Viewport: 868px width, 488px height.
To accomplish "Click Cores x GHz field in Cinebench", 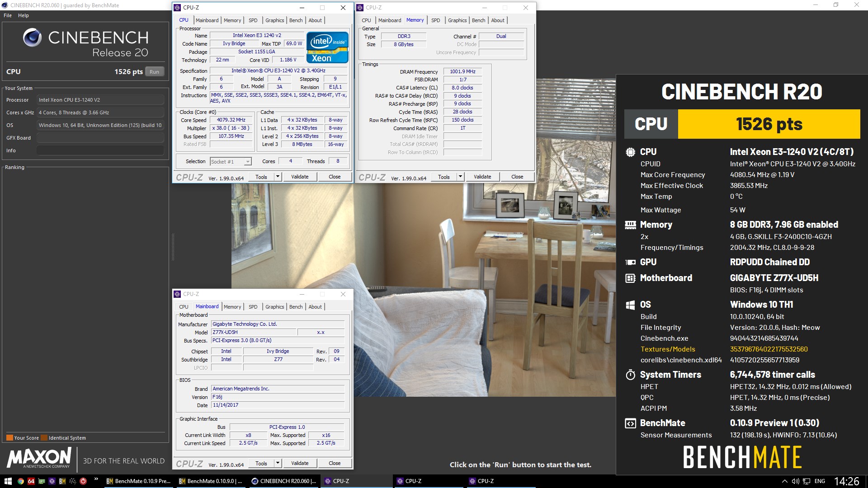I will pos(100,113).
